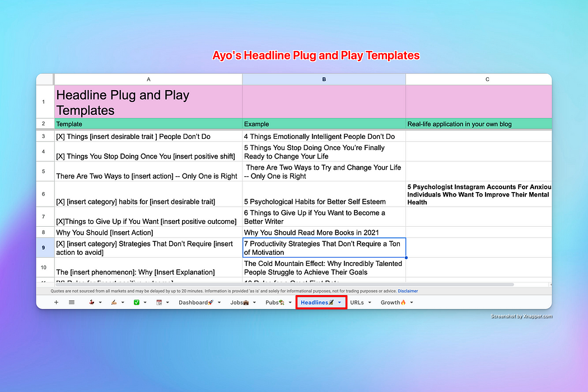This screenshot has height=392, width=588.
Task: Select the writing-hand emoji sheet tab
Action: pos(114,302)
